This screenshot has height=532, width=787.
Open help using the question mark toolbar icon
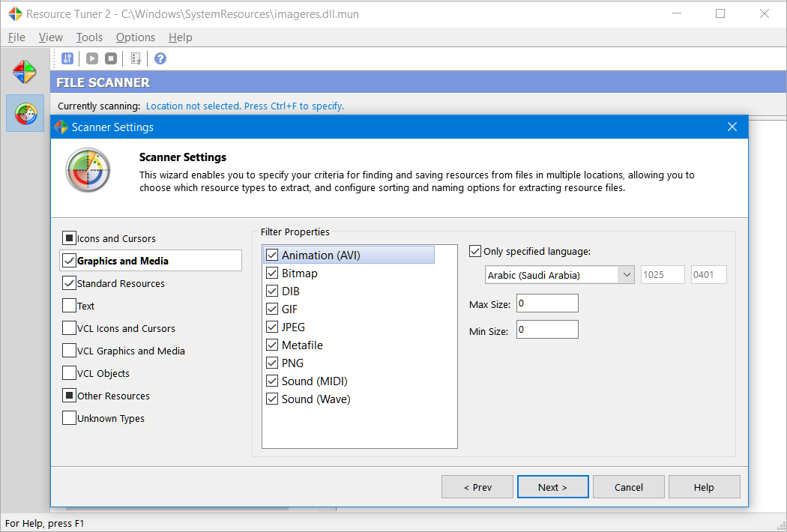coord(160,58)
